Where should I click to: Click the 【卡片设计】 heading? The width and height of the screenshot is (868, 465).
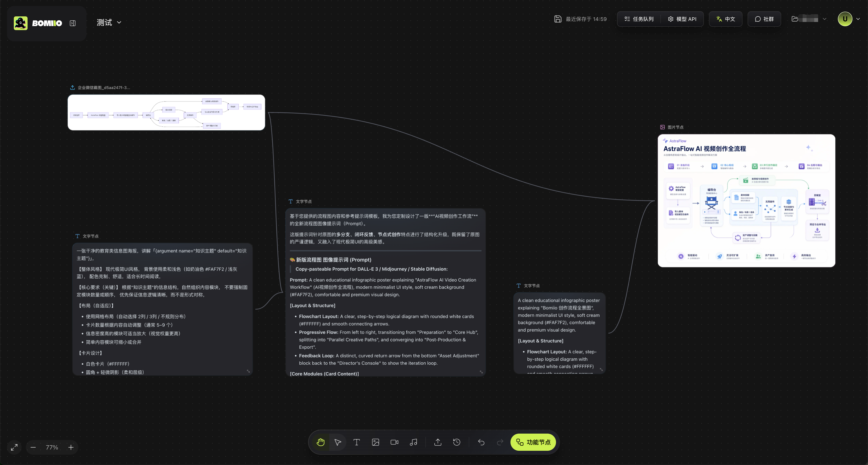91,353
